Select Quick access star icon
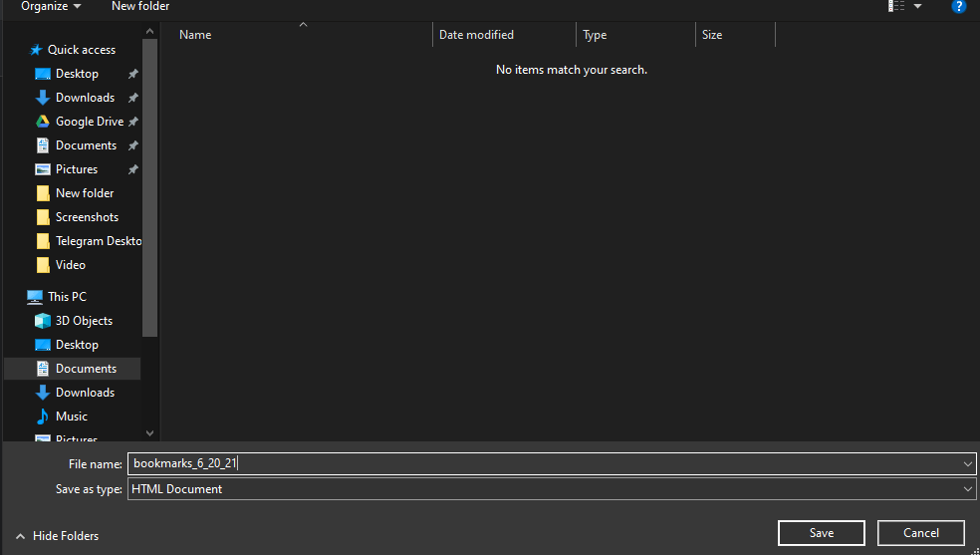This screenshot has height=555, width=980. pyautogui.click(x=36, y=50)
